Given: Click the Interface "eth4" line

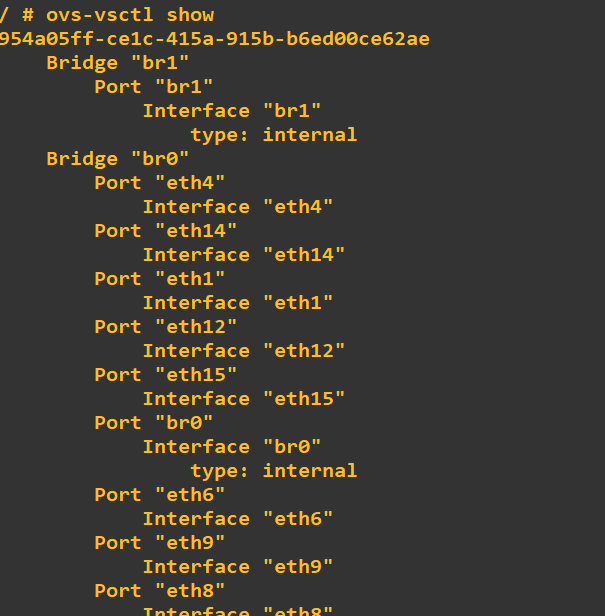Looking at the screenshot, I should 238,207.
